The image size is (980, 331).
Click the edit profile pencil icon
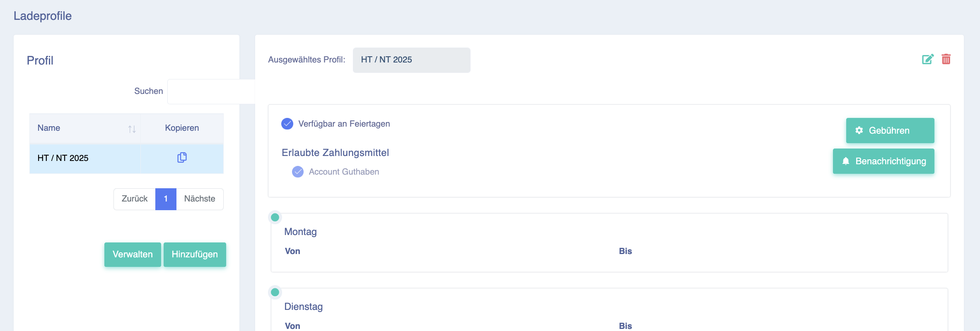click(928, 59)
